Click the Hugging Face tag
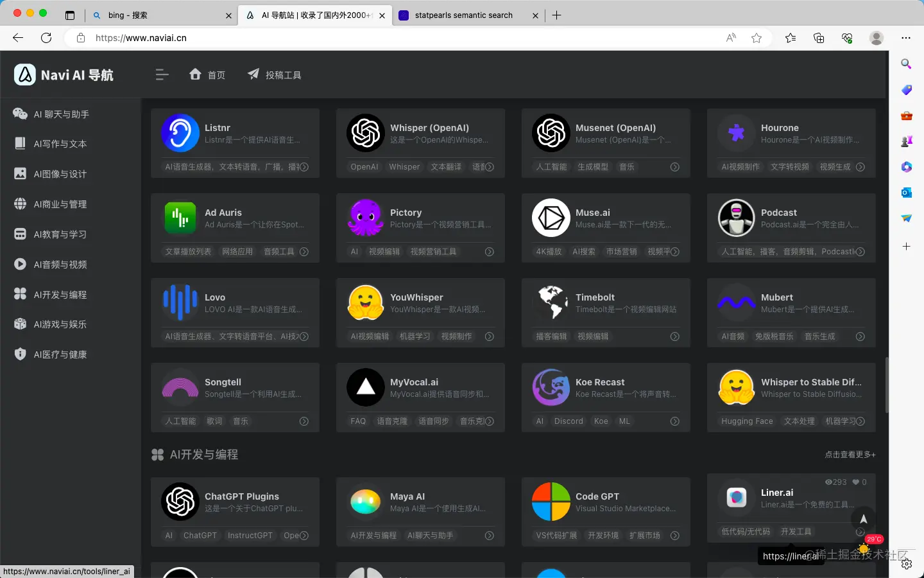 [x=747, y=421]
